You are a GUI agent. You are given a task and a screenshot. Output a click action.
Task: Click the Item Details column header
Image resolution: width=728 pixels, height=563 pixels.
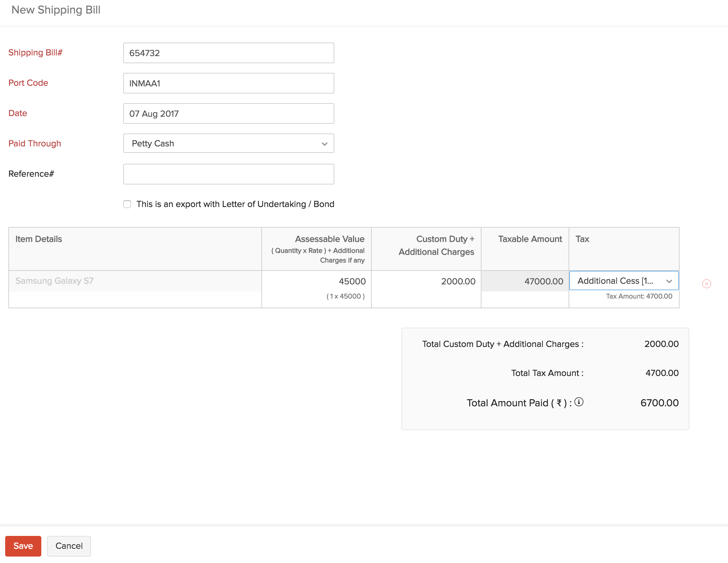[x=38, y=239]
